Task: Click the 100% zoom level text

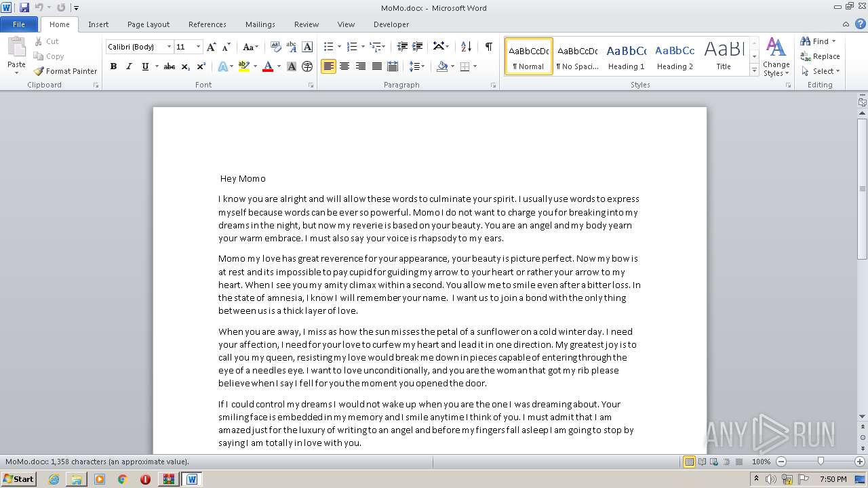Action: pos(761,462)
